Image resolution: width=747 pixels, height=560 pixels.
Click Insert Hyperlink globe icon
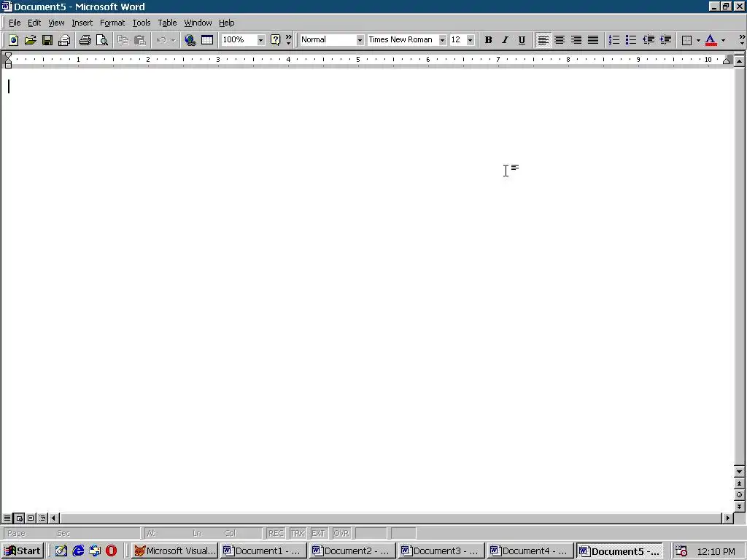coord(190,40)
